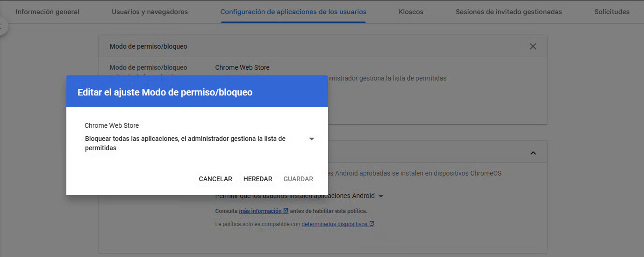Toggle the side panel handle at left edge
This screenshot has height=257, width=644.
2,26
